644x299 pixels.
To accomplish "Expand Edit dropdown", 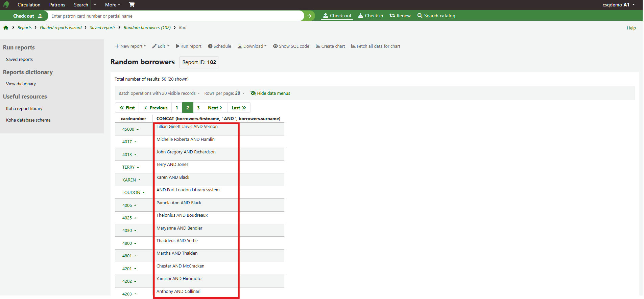I will click(x=161, y=46).
